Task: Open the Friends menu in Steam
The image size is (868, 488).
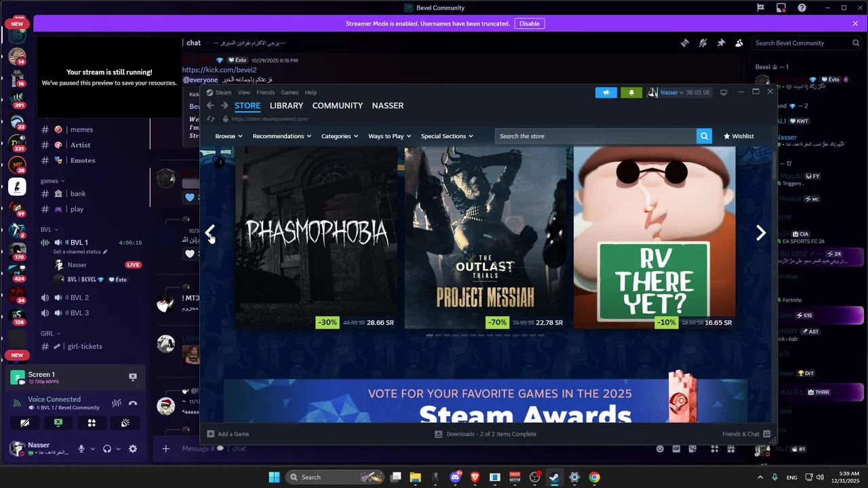Action: point(266,92)
